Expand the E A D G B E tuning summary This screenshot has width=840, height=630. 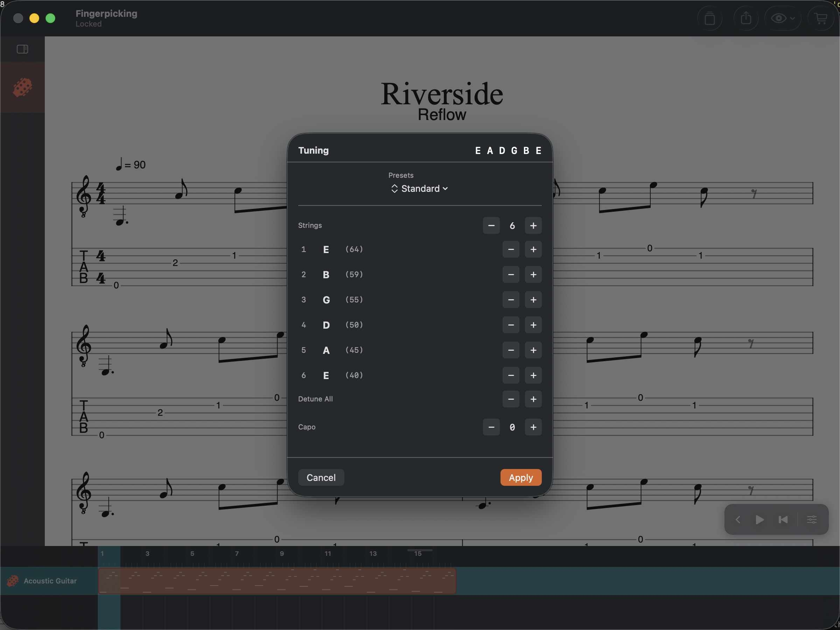pyautogui.click(x=508, y=150)
